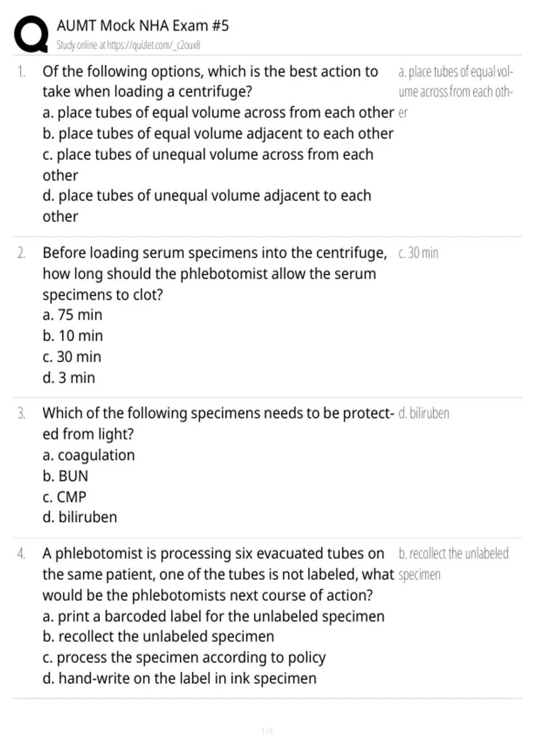The height and width of the screenshot is (756, 534).
Task: Click the page number 1/5 footer
Action: pos(267,731)
